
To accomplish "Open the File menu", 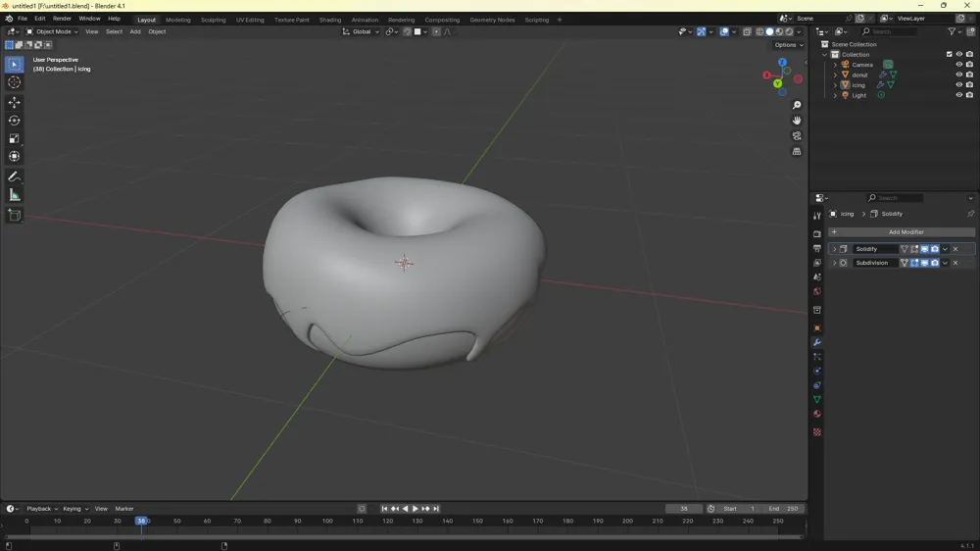I will (x=23, y=19).
